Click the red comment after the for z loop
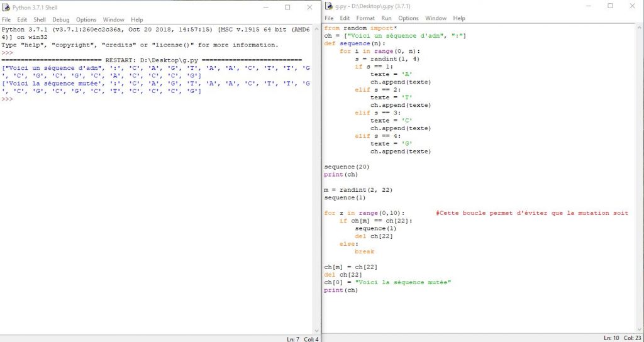The width and height of the screenshot is (644, 342). tap(531, 213)
